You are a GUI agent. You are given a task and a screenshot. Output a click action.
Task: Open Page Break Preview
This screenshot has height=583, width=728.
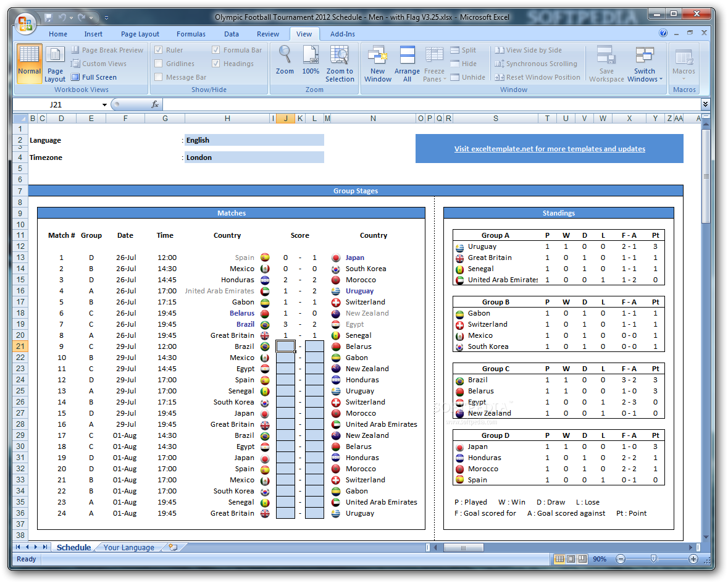[107, 50]
